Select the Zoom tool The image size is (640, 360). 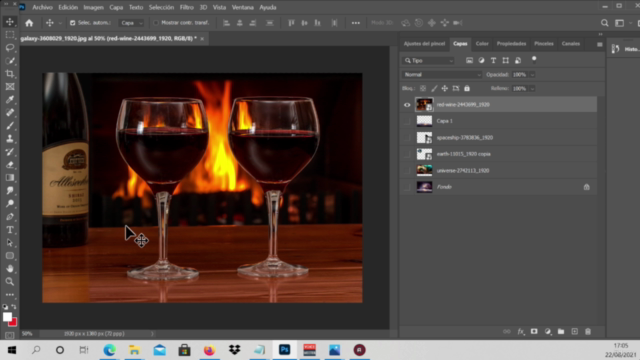pyautogui.click(x=10, y=282)
